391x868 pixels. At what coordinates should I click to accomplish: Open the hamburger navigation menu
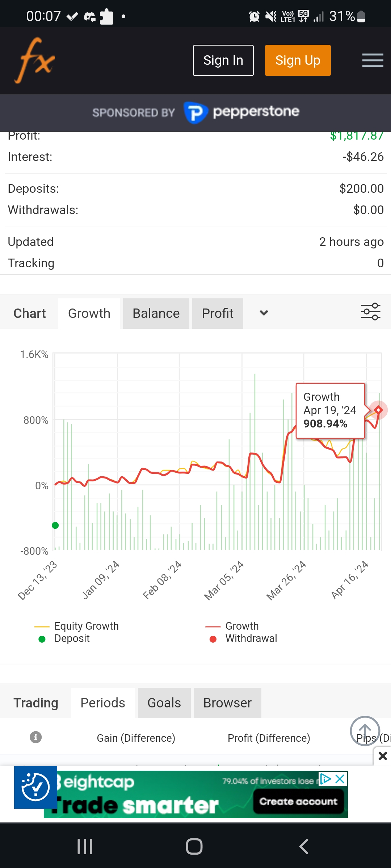pyautogui.click(x=373, y=60)
